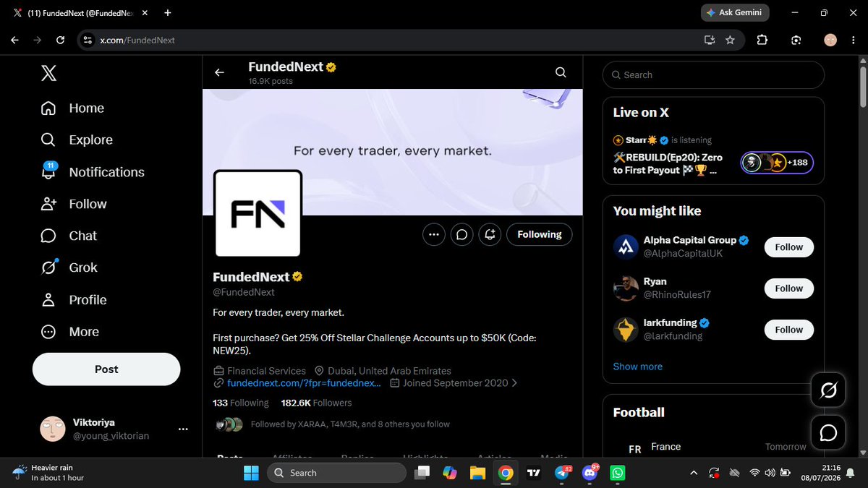Reload the page with the refresh icon
The height and width of the screenshot is (488, 868).
click(59, 40)
